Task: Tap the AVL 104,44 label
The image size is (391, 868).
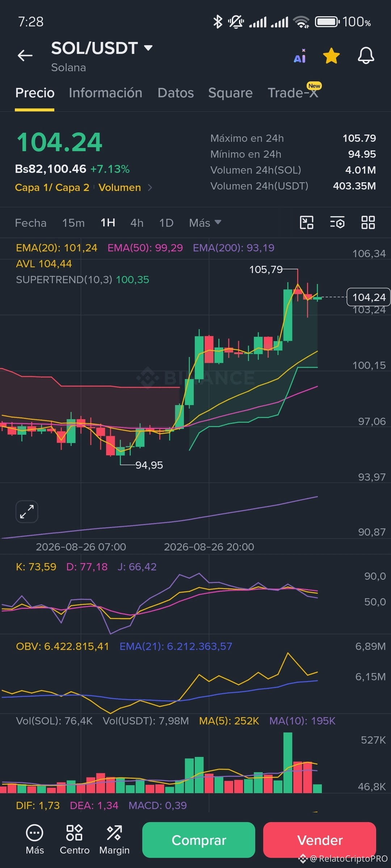Action: coord(44,264)
